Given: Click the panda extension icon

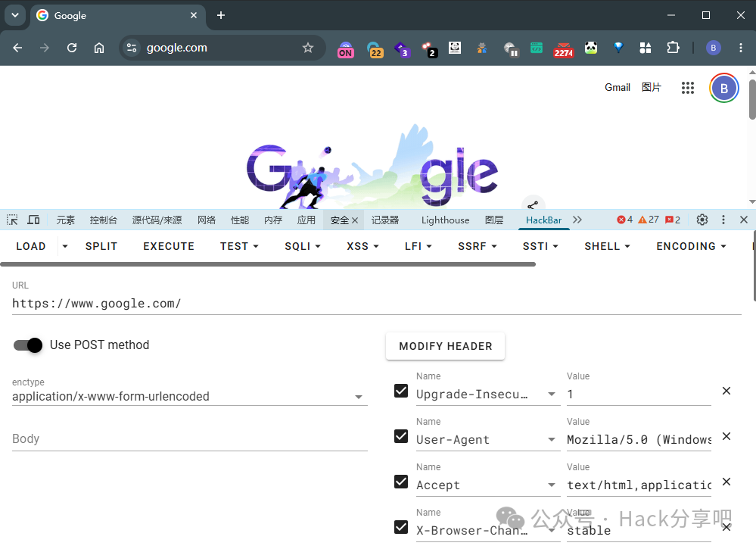Looking at the screenshot, I should click(590, 48).
